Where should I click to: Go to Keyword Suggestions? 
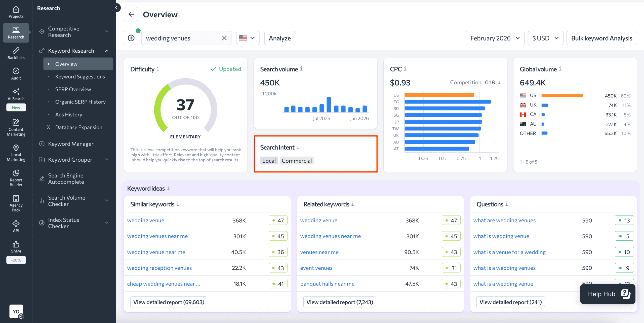click(80, 76)
